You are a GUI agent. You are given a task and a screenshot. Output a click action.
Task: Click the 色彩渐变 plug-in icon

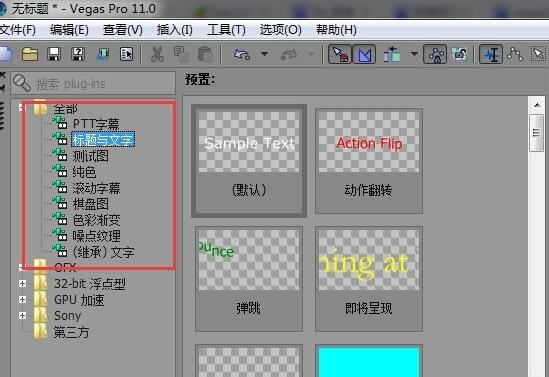[60, 219]
